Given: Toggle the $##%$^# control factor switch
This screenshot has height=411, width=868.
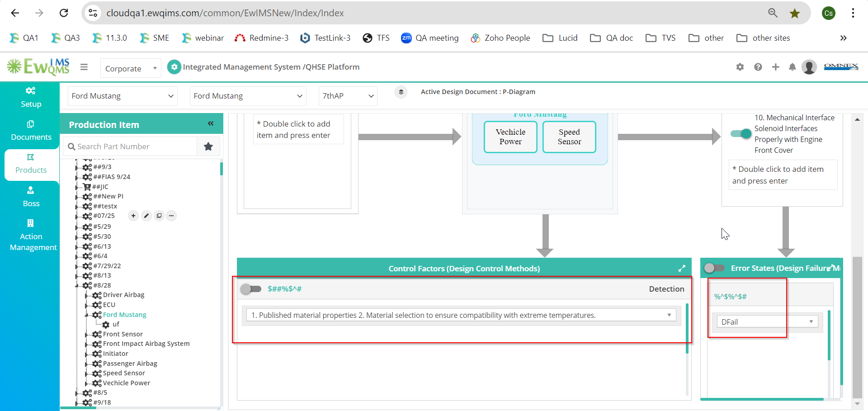Looking at the screenshot, I should tap(251, 289).
